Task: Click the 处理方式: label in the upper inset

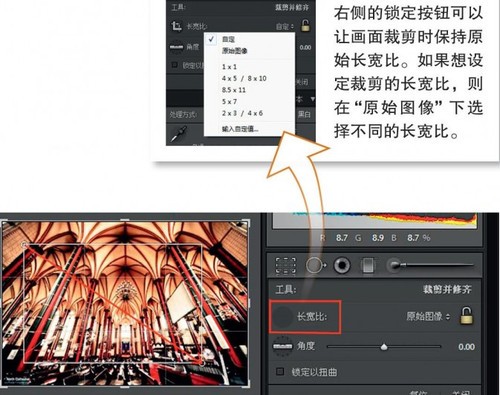Action: pyautogui.click(x=183, y=115)
